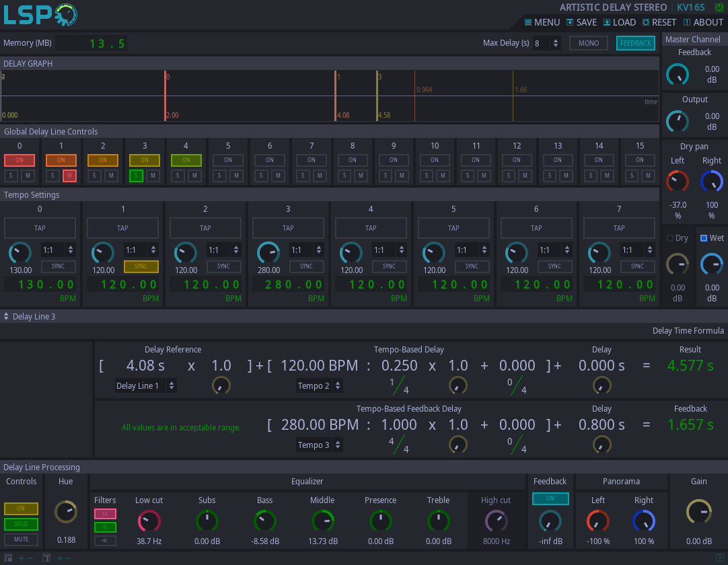Click the TAP button of Tempo 0

(x=40, y=229)
